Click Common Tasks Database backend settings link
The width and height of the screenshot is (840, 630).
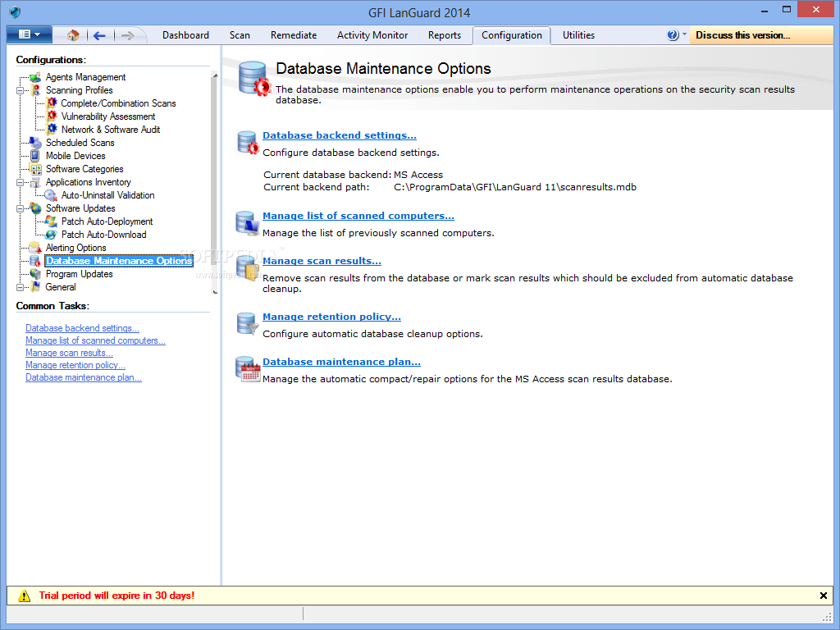click(83, 328)
